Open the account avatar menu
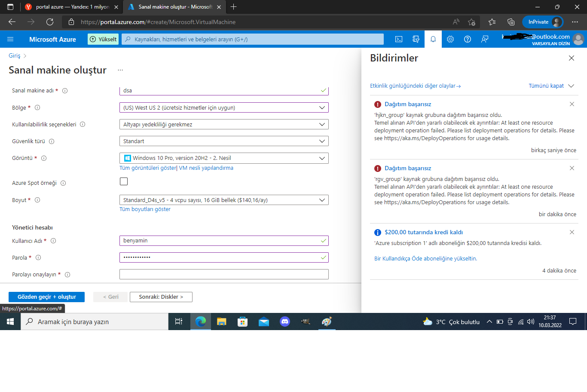The image size is (587, 392). pyautogui.click(x=578, y=39)
